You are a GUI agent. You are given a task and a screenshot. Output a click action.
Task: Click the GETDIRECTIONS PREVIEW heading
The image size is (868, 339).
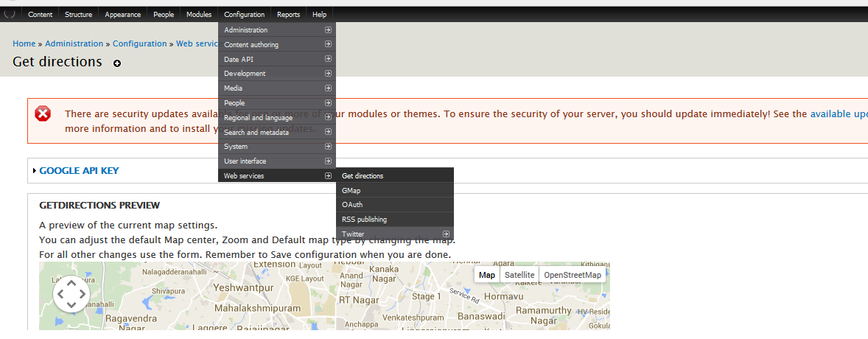click(x=99, y=206)
